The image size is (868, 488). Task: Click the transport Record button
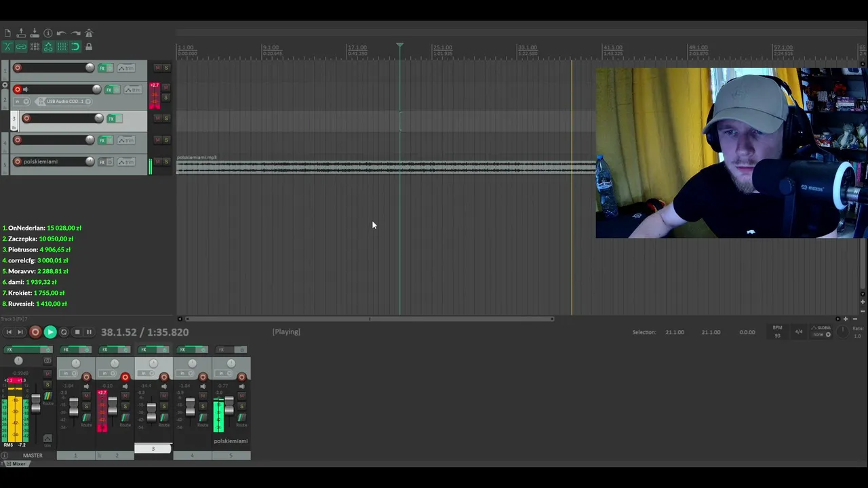point(35,332)
